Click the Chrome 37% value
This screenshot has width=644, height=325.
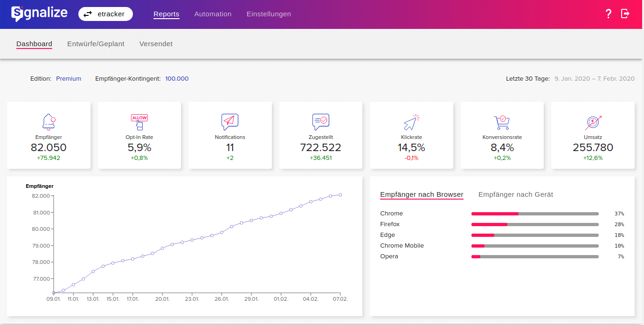(619, 214)
